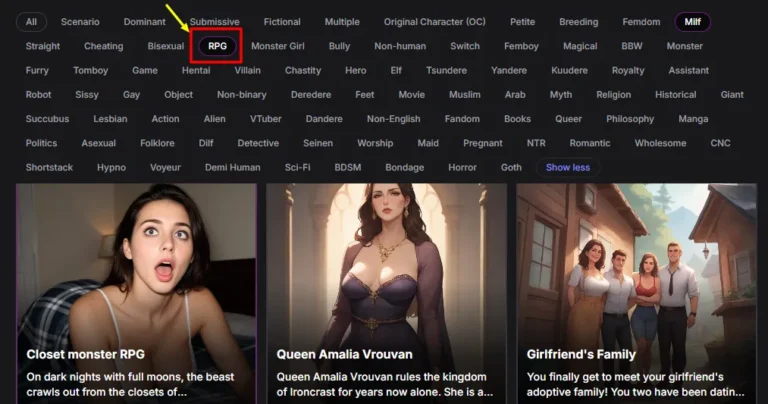This screenshot has height=404, width=768.
Task: Filter by Yandere tag
Action: tap(509, 71)
